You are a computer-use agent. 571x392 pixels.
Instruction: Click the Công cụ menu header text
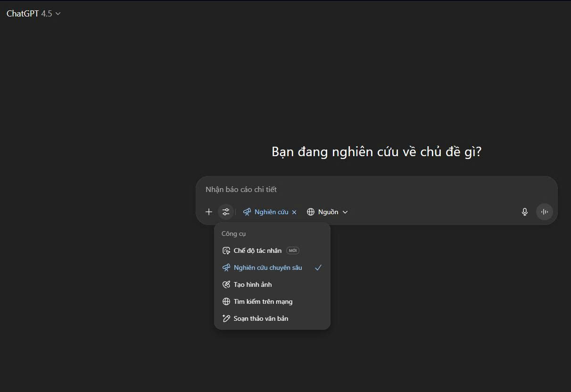click(x=234, y=234)
